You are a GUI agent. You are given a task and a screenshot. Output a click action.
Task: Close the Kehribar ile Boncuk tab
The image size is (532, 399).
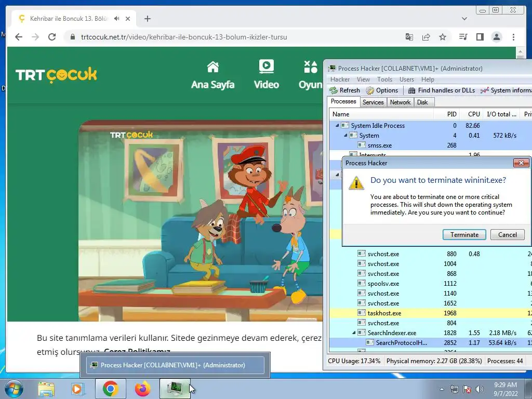(128, 19)
